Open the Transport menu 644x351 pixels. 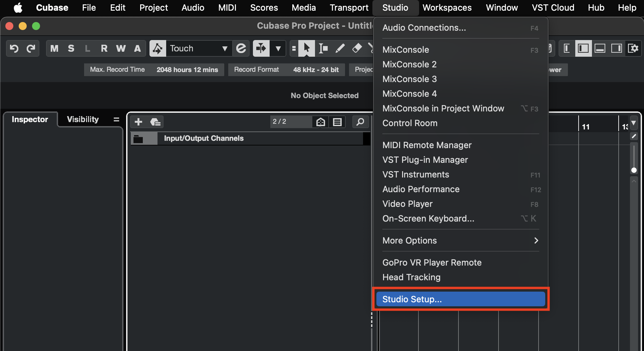pos(349,8)
